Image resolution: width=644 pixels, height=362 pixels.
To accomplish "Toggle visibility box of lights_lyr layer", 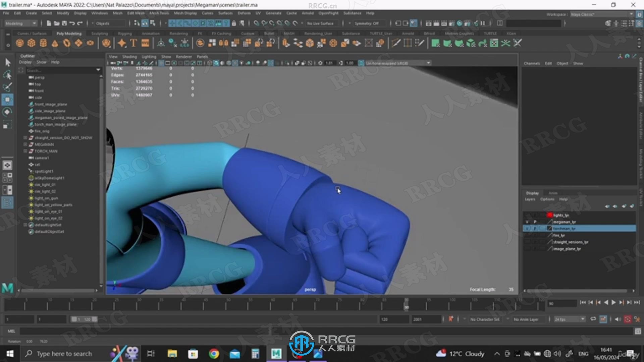I will [527, 215].
